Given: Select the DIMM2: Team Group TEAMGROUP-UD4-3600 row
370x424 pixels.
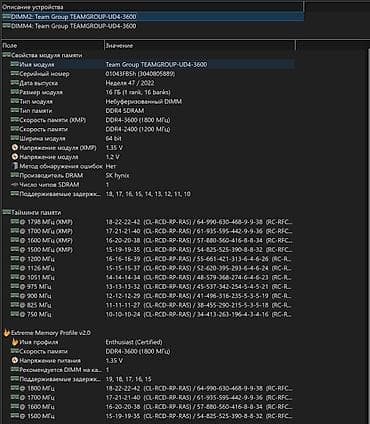Looking at the screenshot, I should click(153, 16).
